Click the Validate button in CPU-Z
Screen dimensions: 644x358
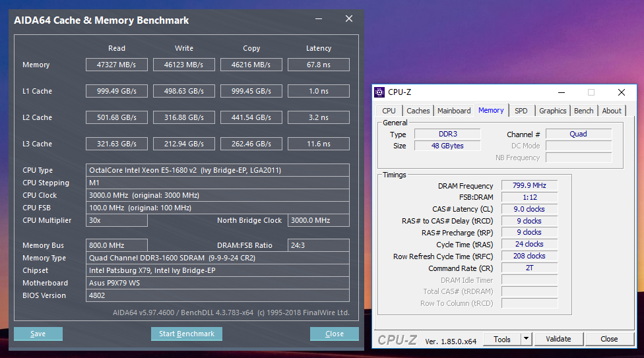pos(559,339)
